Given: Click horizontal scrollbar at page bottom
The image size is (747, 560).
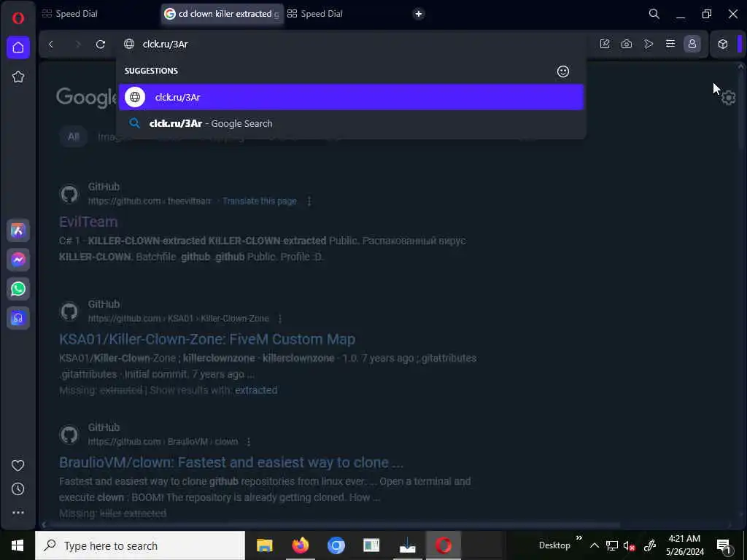Looking at the screenshot, I should [x=333, y=525].
